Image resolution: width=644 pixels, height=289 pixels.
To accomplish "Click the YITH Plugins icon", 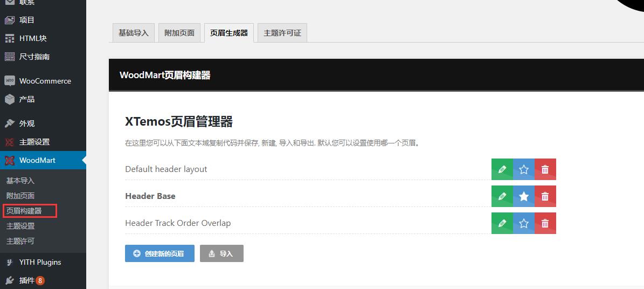I will pos(10,262).
